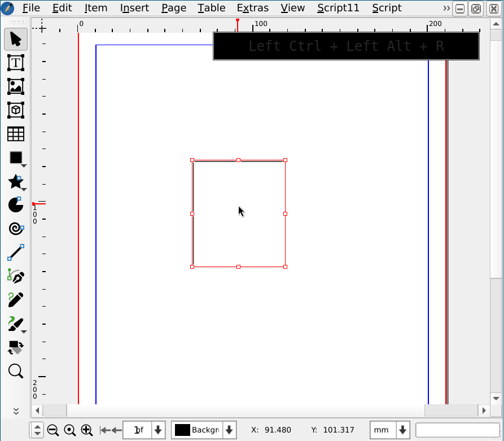
Task: Open the unit dropdown showing mm
Action: click(402, 430)
